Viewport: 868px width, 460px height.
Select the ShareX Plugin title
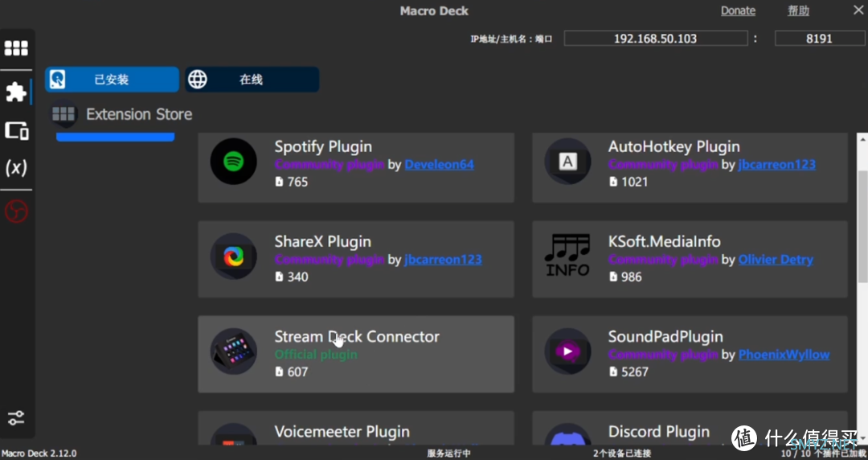tap(323, 241)
